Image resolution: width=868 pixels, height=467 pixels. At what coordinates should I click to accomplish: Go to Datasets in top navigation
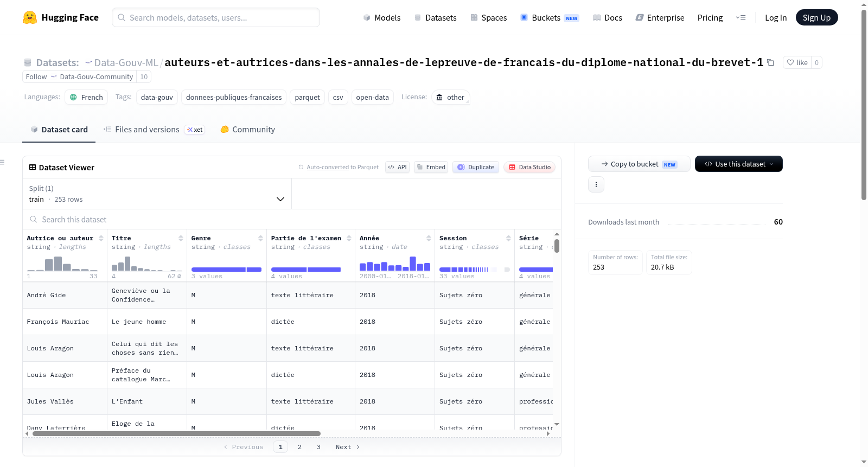point(435,17)
